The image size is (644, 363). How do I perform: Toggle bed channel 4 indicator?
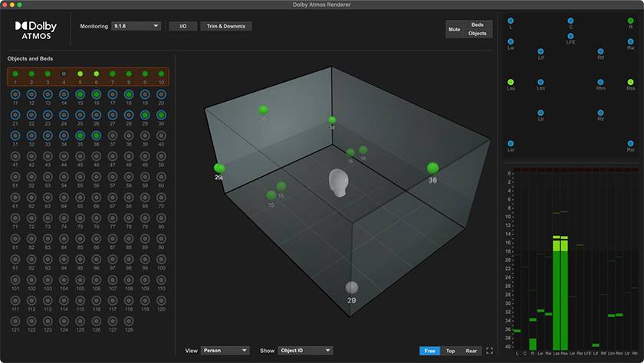pos(64,74)
